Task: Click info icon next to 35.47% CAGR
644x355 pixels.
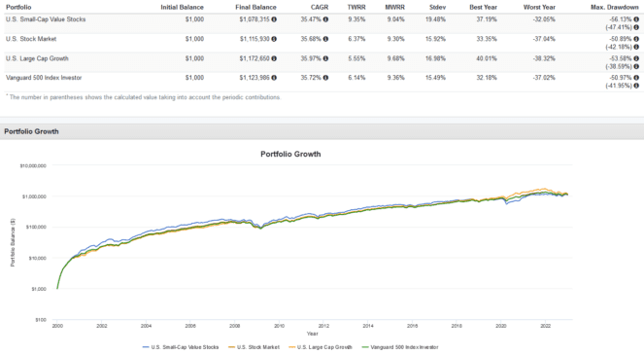Action: 325,19
